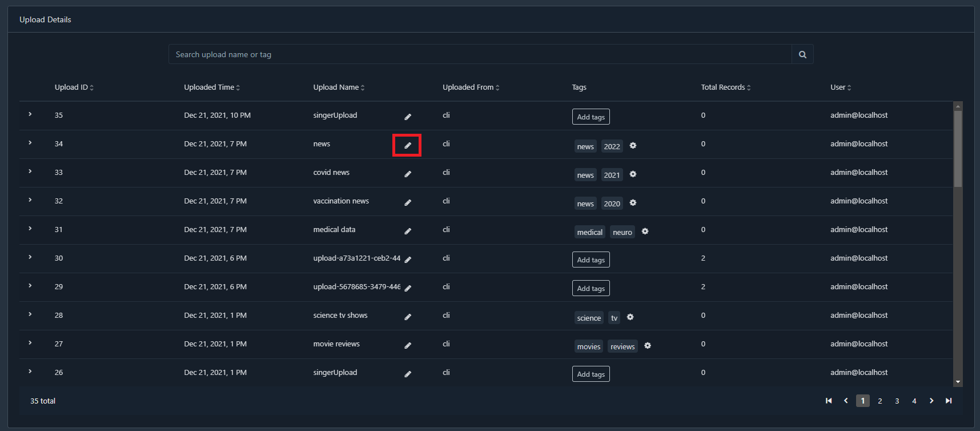Edit the upload name 'news'

click(408, 145)
